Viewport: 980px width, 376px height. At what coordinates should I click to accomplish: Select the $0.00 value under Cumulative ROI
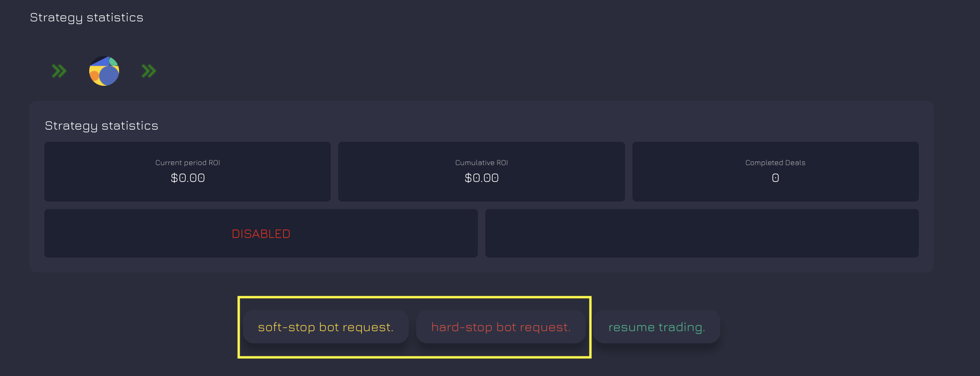pyautogui.click(x=482, y=178)
